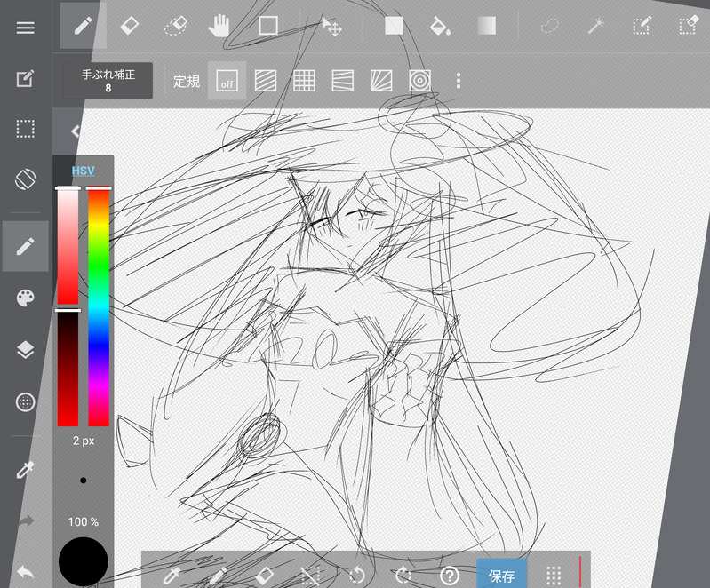Select the brush tool in top toolbar

tap(84, 26)
